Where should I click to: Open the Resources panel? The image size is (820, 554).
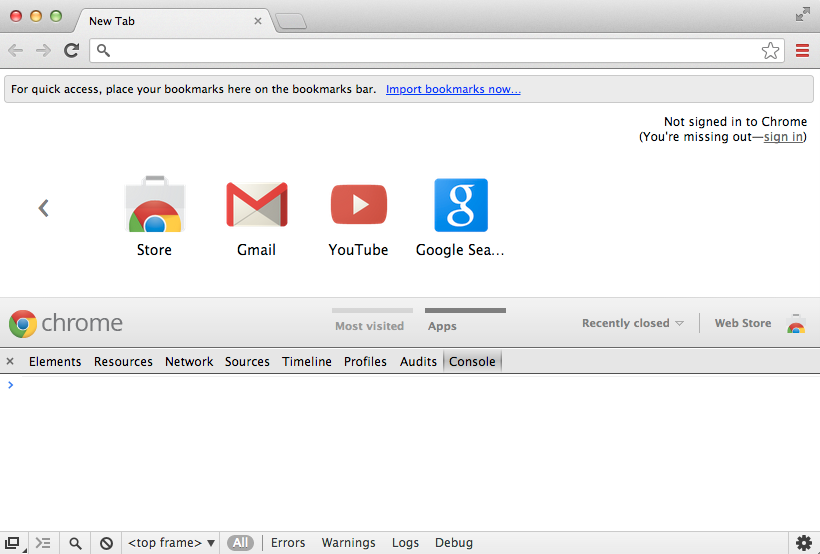(x=123, y=361)
